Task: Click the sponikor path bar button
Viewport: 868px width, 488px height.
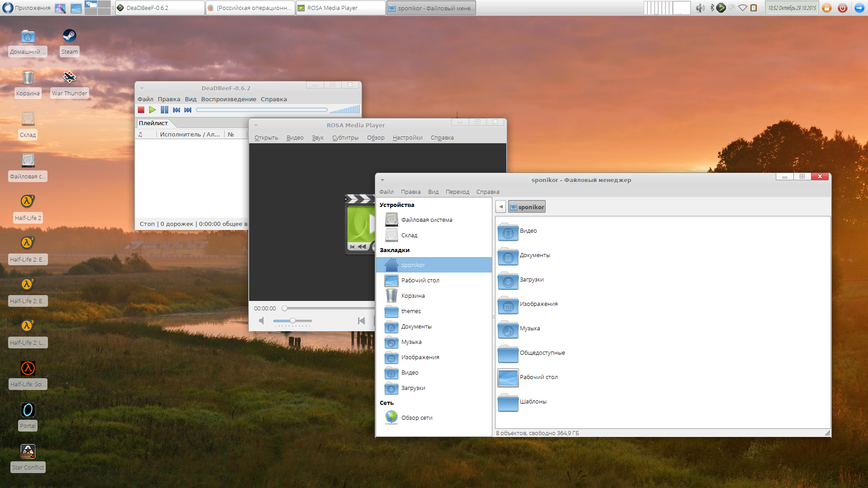Action: tap(527, 207)
